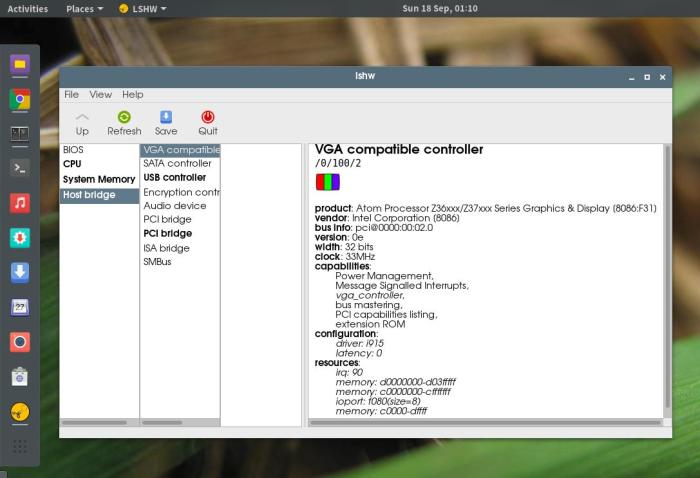Open the files app in the dock
This screenshot has width=700, height=478.
[x=20, y=65]
